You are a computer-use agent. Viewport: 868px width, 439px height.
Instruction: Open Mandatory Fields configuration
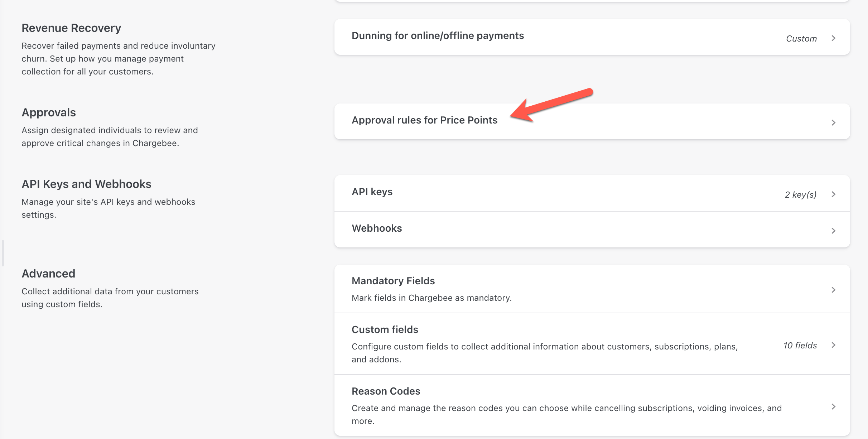pyautogui.click(x=393, y=281)
